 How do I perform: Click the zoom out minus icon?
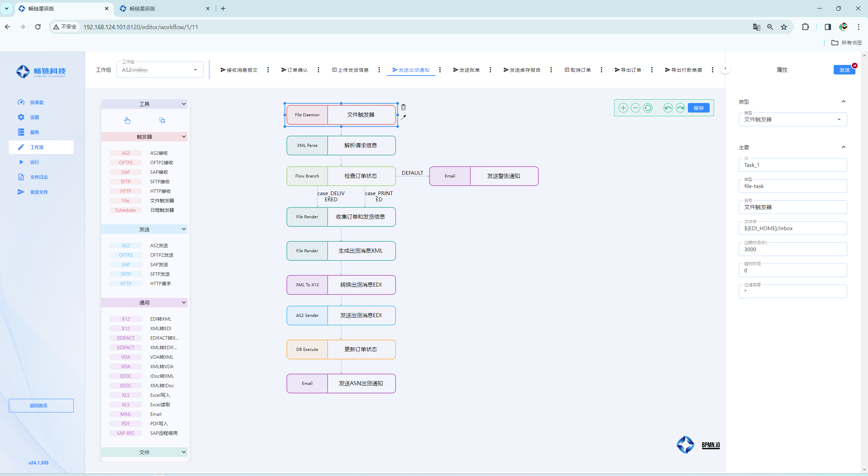click(x=635, y=108)
